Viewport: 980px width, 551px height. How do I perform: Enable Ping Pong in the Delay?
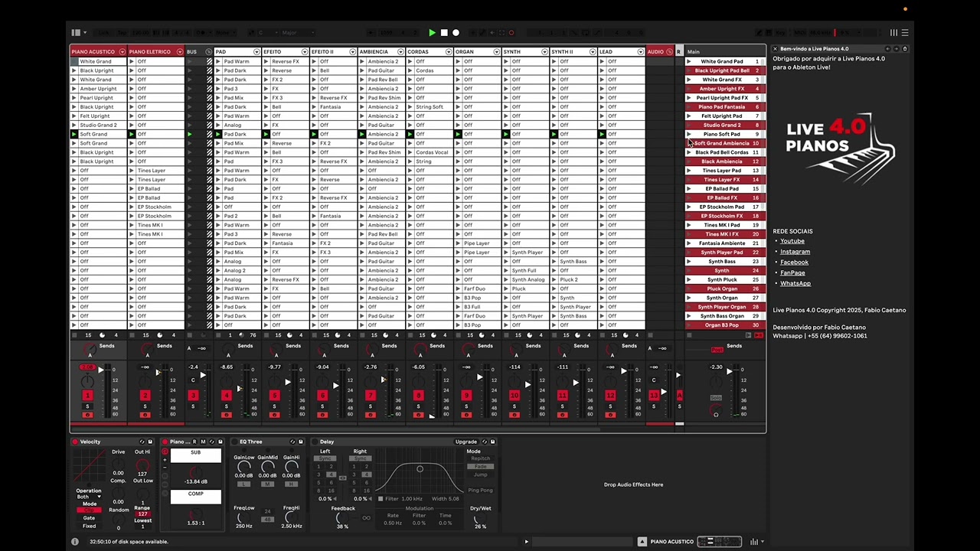point(480,490)
